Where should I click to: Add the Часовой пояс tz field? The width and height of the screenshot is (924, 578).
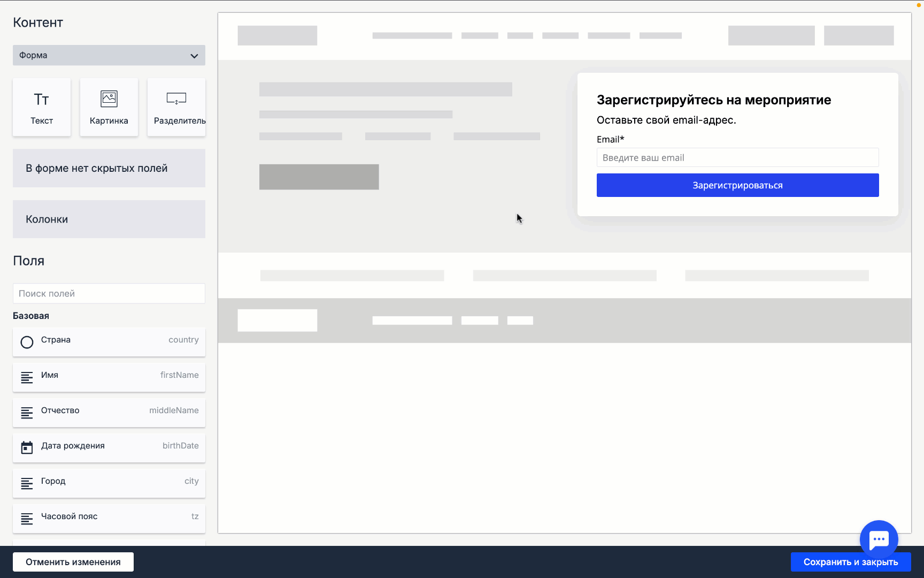click(109, 518)
